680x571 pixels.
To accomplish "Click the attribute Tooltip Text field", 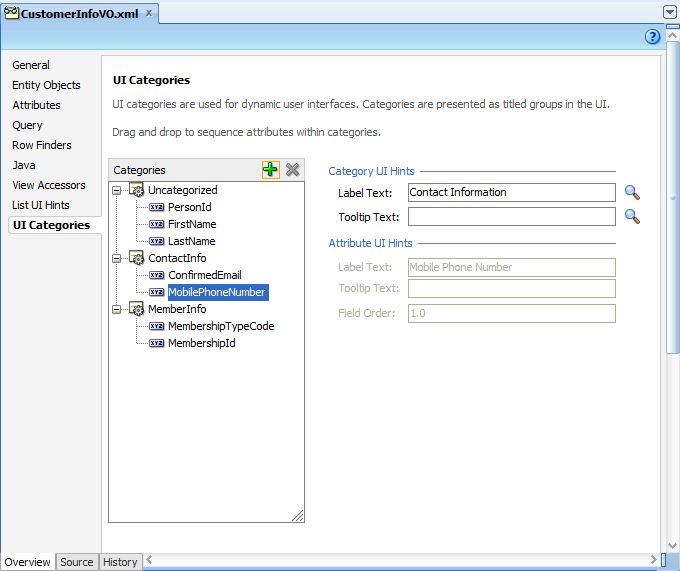I will tap(512, 288).
